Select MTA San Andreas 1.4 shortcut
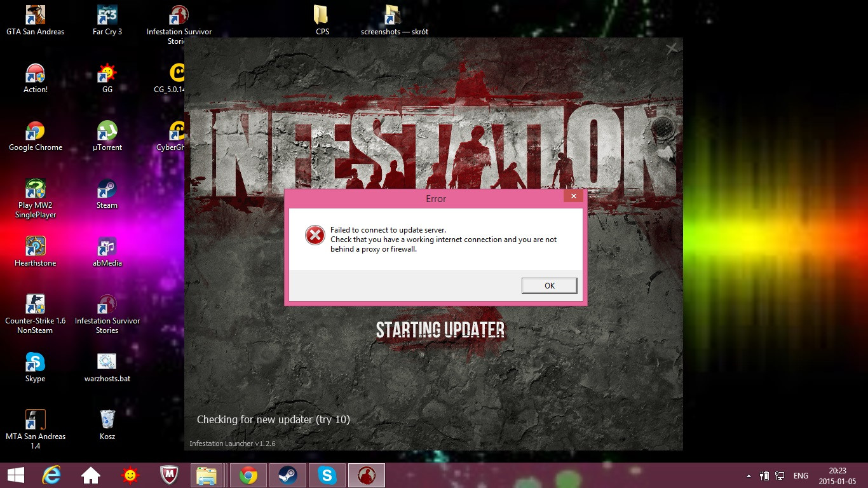 pyautogui.click(x=35, y=430)
